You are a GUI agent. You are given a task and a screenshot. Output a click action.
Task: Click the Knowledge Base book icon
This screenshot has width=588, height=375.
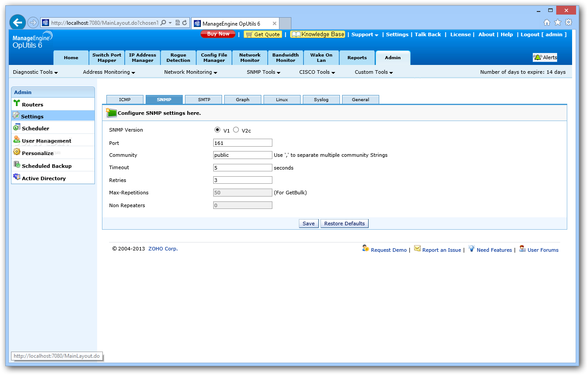pos(296,34)
